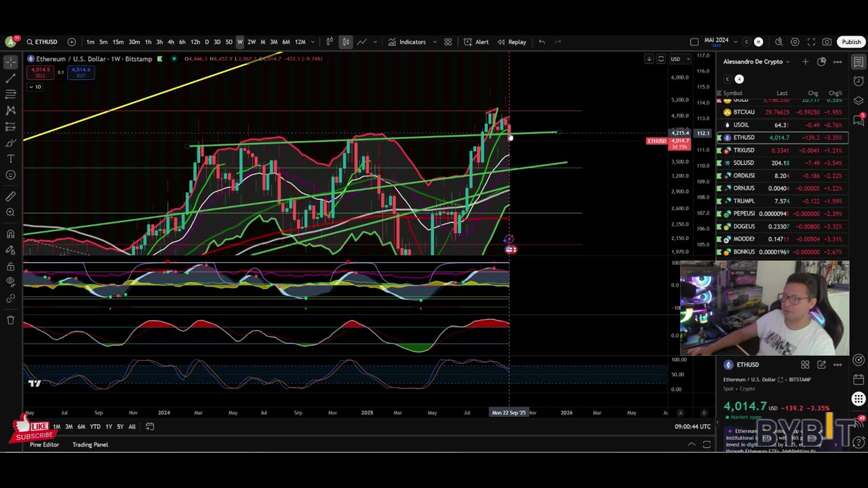Toggle hide all drawings eye icon
The height and width of the screenshot is (488, 868).
click(11, 282)
